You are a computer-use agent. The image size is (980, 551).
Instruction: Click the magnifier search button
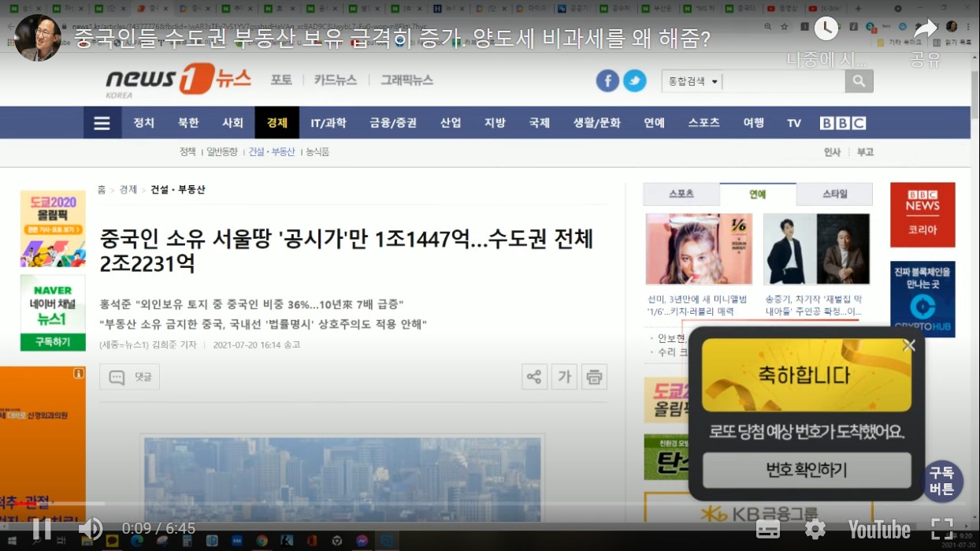(x=859, y=81)
